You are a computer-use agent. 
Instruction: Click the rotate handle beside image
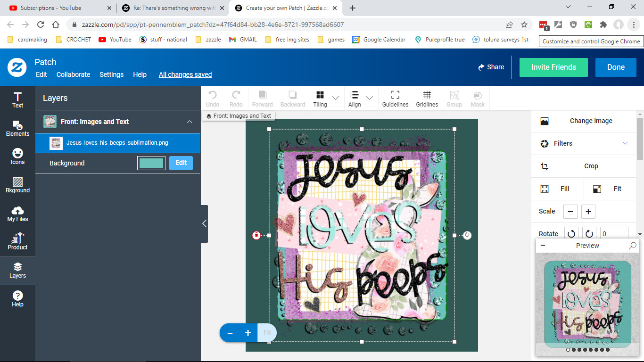467,235
